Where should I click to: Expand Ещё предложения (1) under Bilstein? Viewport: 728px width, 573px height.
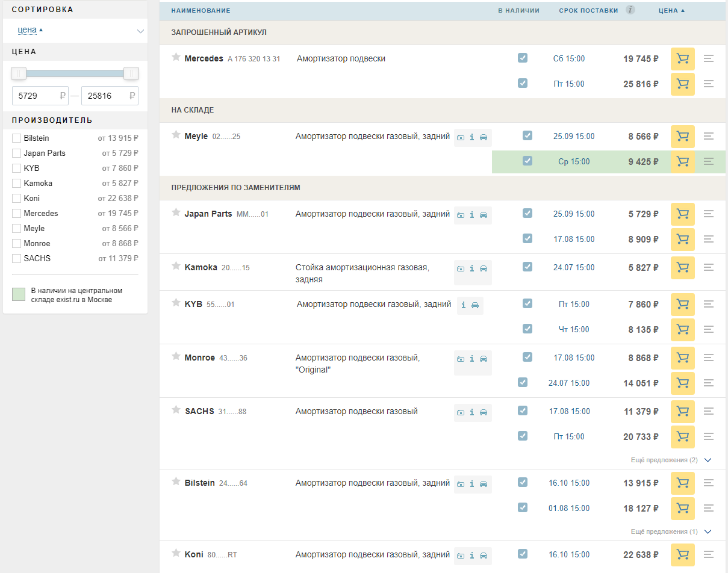(x=671, y=532)
